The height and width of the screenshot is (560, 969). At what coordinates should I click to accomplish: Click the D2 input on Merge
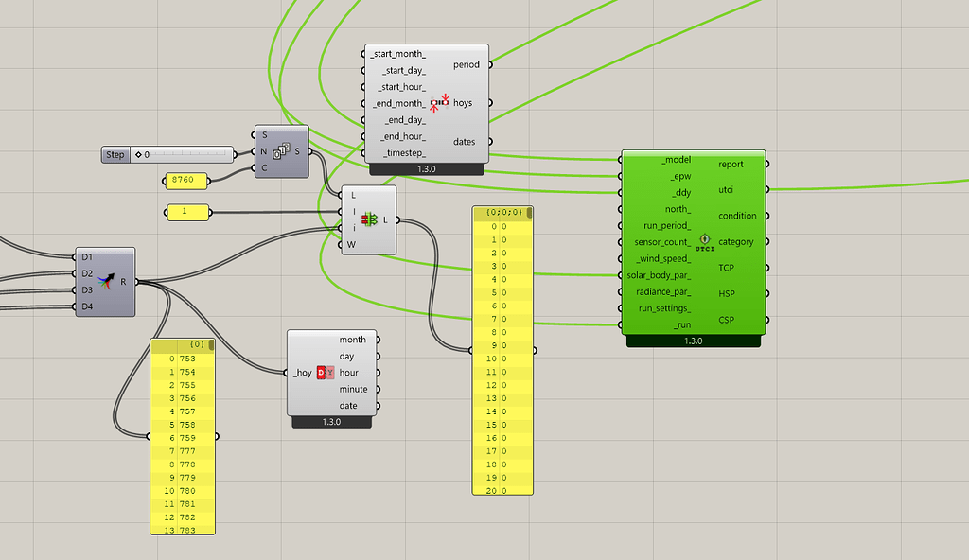86,273
